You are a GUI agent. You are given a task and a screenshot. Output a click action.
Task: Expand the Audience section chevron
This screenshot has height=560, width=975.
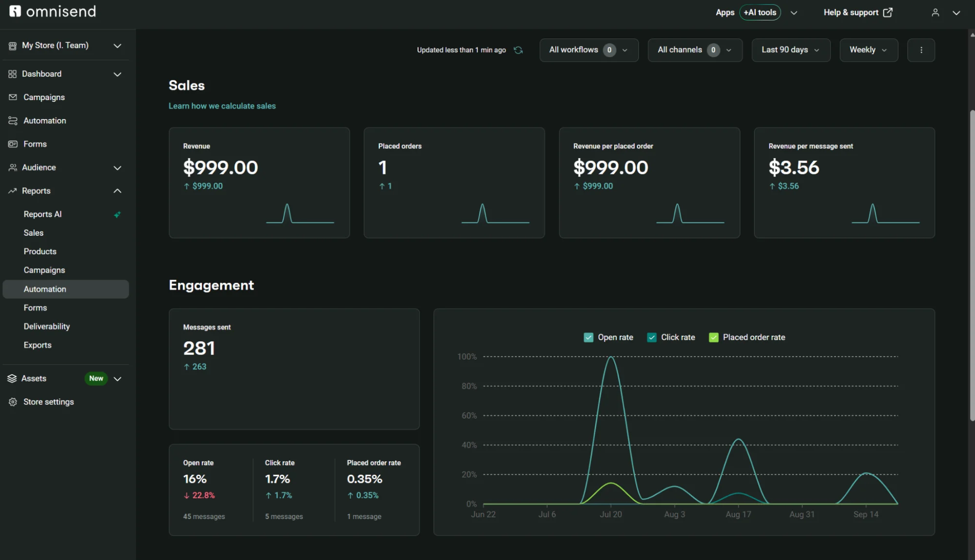(117, 168)
